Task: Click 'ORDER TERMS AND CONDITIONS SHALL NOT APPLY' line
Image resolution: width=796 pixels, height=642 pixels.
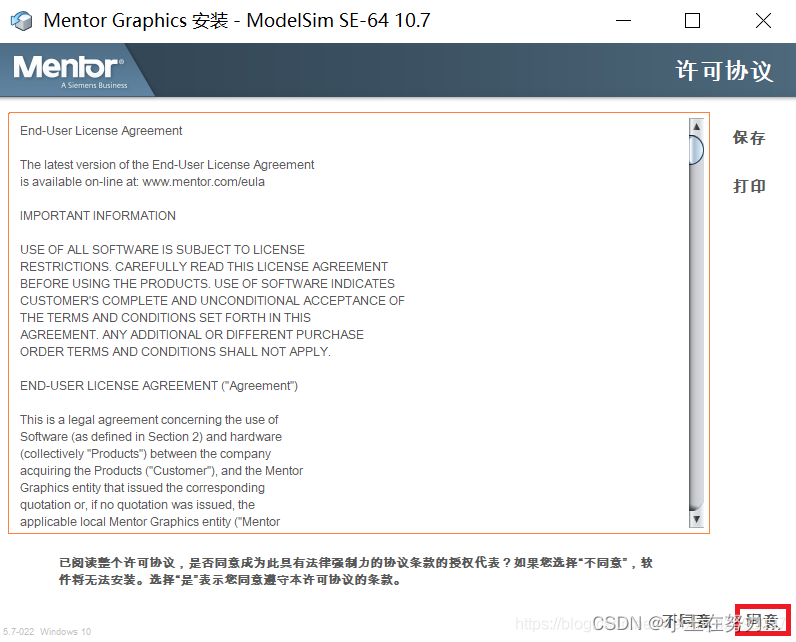Action: 175,352
